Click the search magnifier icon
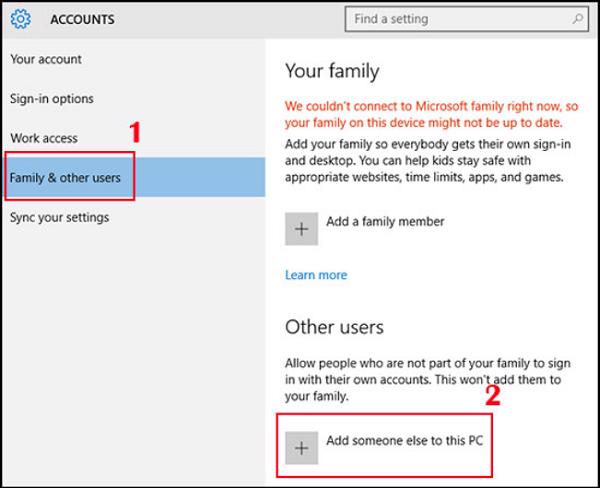600x488 pixels. coord(577,19)
